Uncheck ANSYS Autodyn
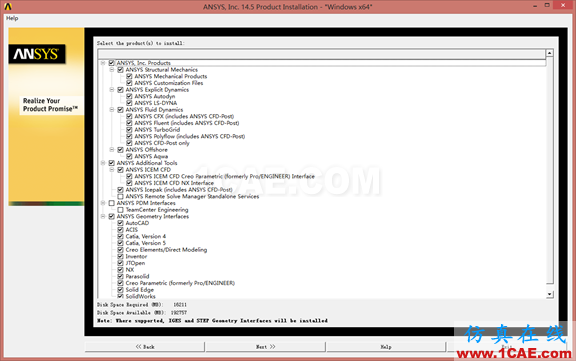576x361 pixels. tap(129, 96)
